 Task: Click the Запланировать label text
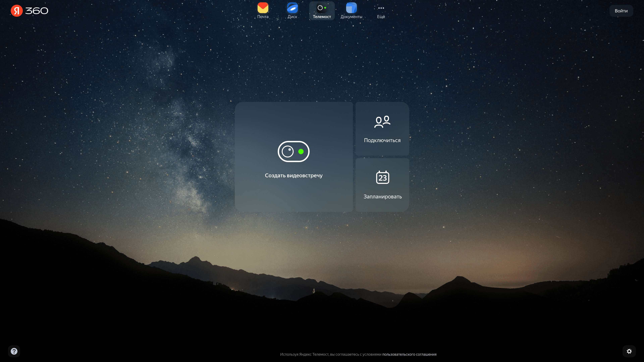click(x=383, y=197)
